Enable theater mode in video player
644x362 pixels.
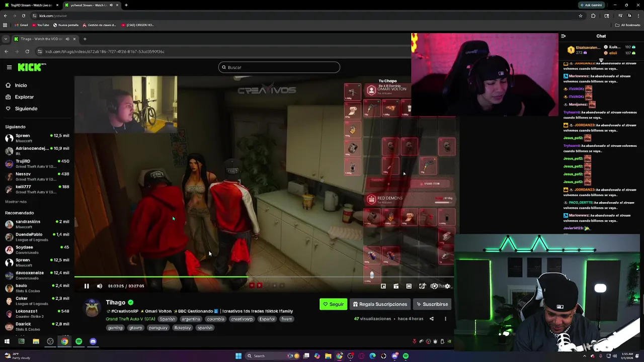(x=409, y=286)
